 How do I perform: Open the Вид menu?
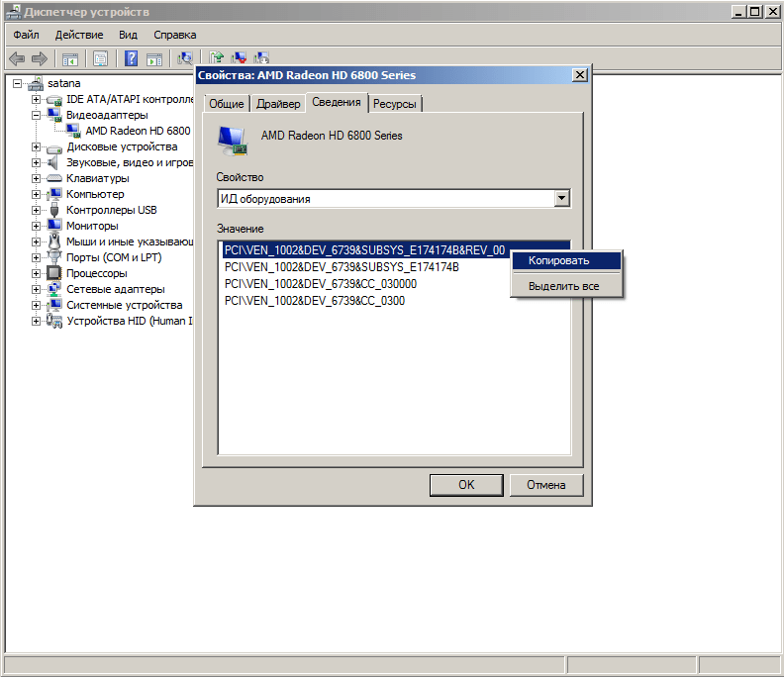(x=128, y=35)
